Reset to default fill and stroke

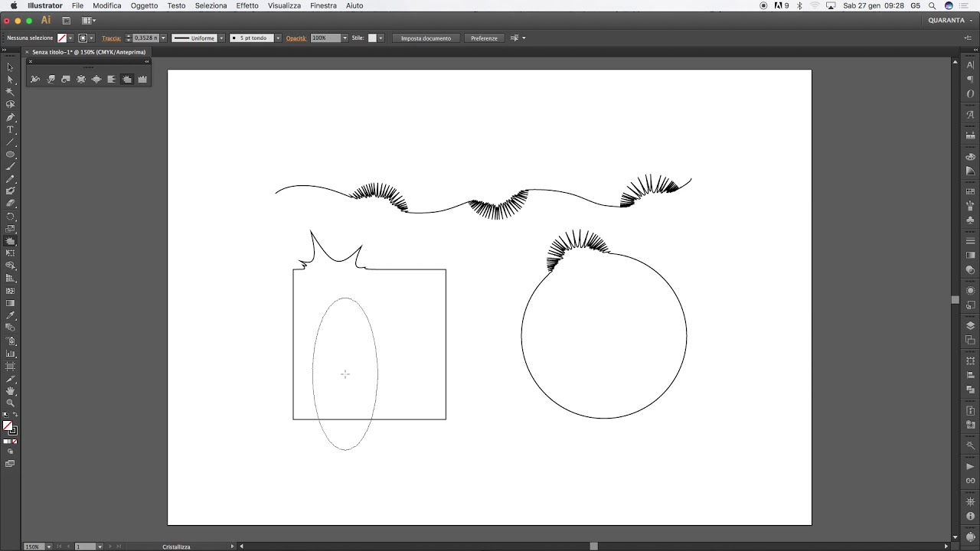point(5,415)
